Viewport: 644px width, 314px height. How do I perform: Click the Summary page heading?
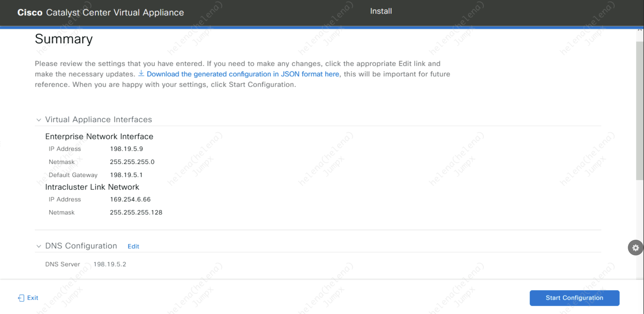click(64, 39)
